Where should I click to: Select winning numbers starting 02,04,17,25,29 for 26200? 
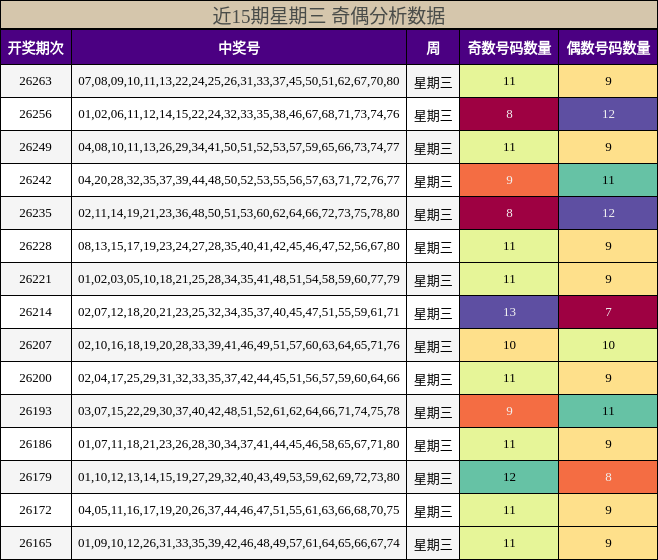click(239, 378)
